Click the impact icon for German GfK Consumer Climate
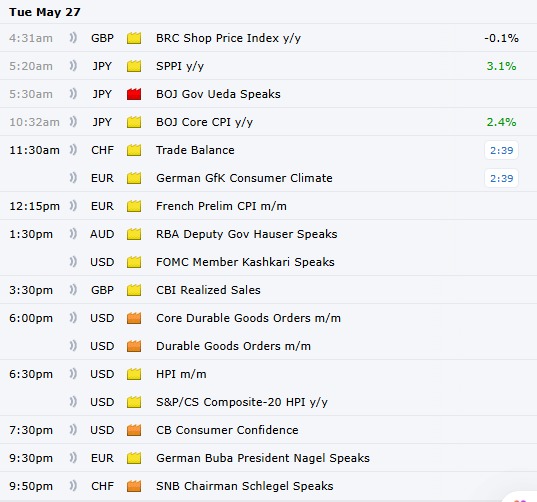 pyautogui.click(x=134, y=178)
